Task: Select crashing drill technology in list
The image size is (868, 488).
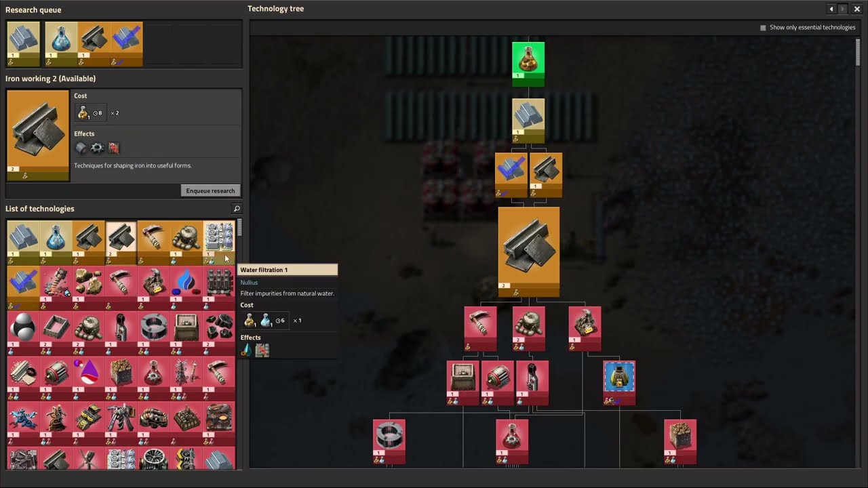Action: (56, 288)
